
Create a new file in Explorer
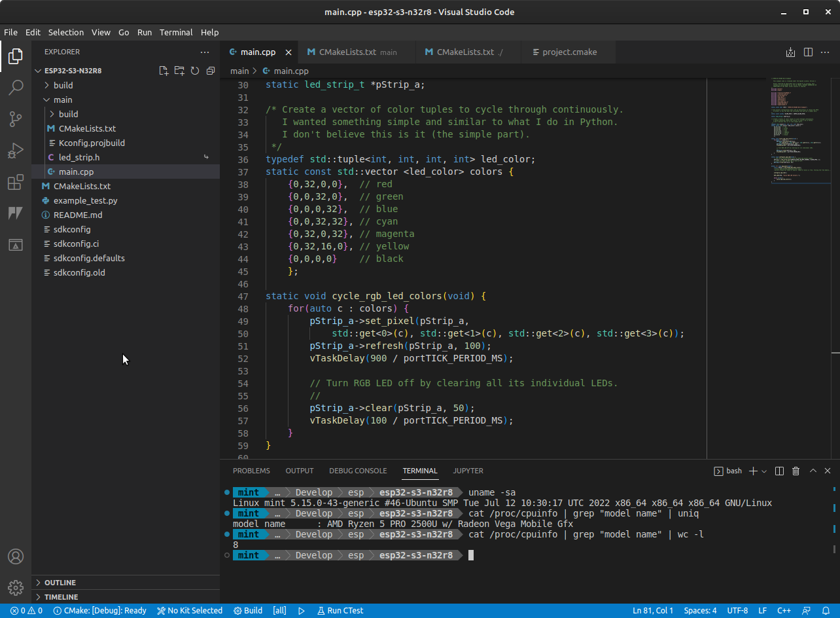[x=164, y=71]
